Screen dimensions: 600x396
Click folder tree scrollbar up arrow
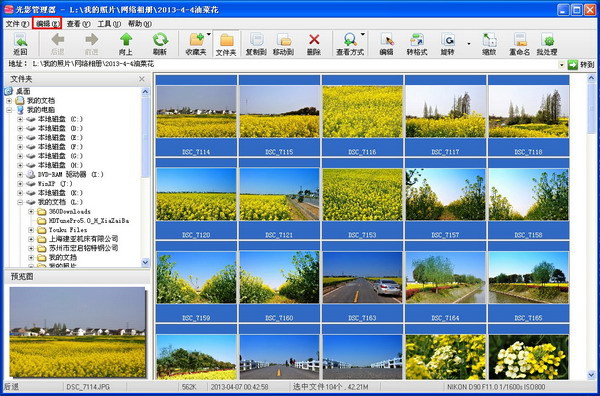pyautogui.click(x=145, y=91)
